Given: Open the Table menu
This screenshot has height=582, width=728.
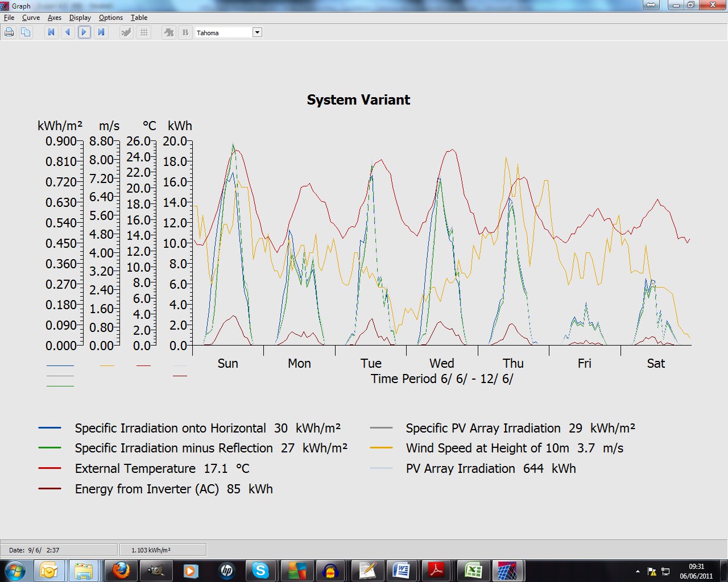Looking at the screenshot, I should pyautogui.click(x=139, y=18).
